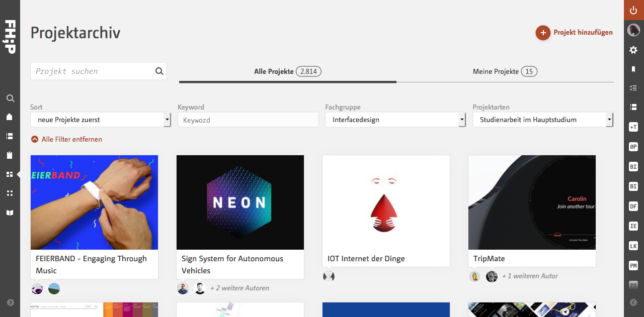Select the project grid icon in left sidebar
The image size is (644, 317).
10,174
